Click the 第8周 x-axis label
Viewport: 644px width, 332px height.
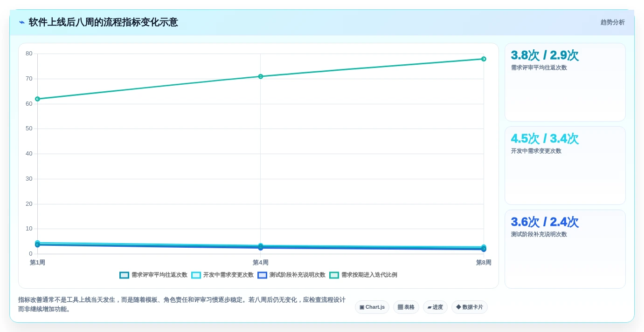point(484,263)
